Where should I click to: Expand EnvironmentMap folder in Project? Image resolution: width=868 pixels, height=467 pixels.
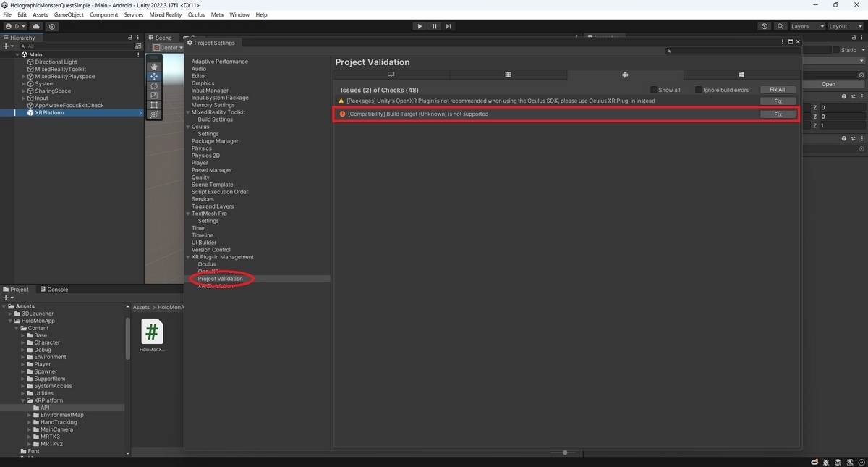pyautogui.click(x=30, y=415)
